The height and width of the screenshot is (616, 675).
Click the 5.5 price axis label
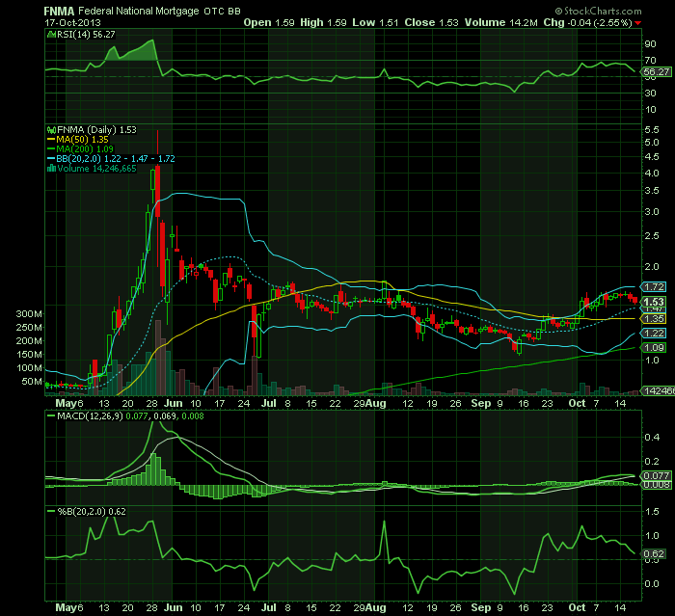pyautogui.click(x=652, y=129)
